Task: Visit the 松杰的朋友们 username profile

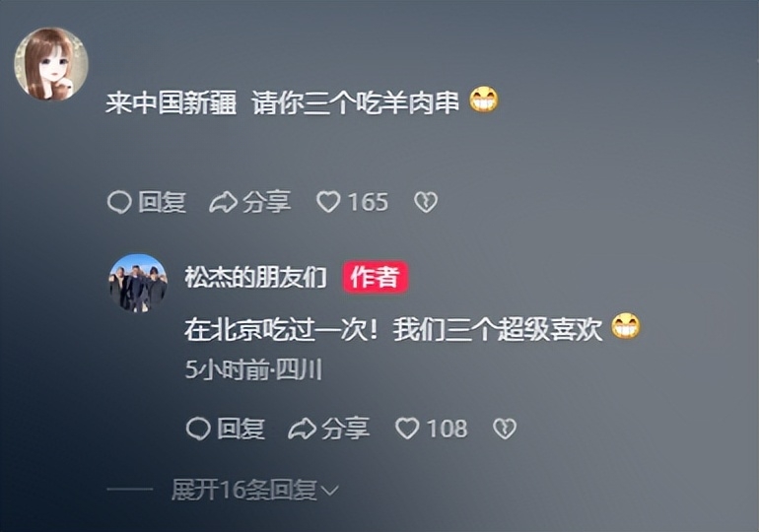Action: click(255, 277)
